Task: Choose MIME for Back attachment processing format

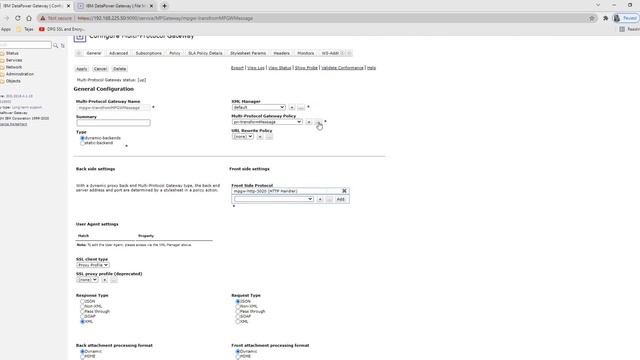Action: click(82, 356)
